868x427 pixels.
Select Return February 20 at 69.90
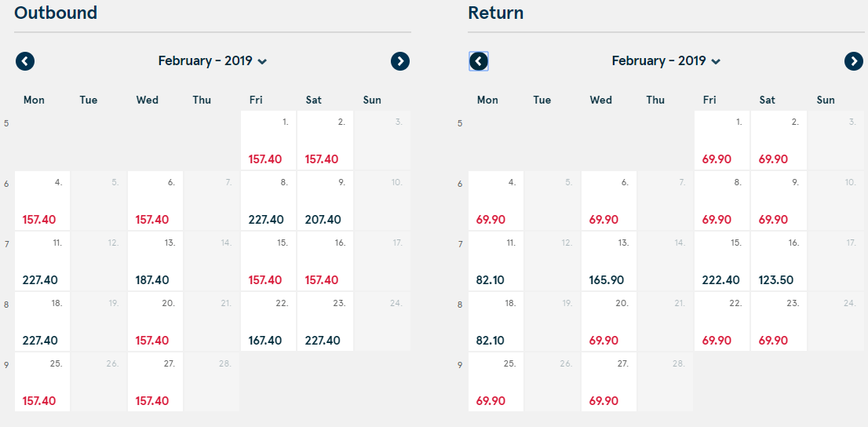[x=609, y=322]
